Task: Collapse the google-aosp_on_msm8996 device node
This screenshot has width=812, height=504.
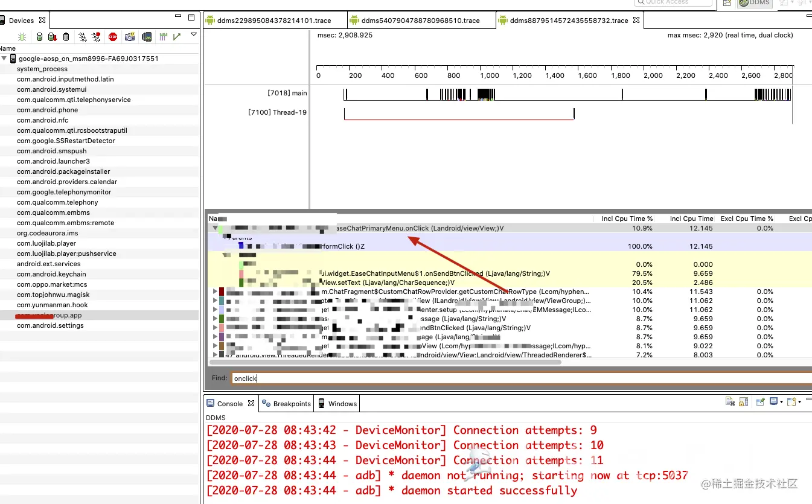Action: coord(4,59)
